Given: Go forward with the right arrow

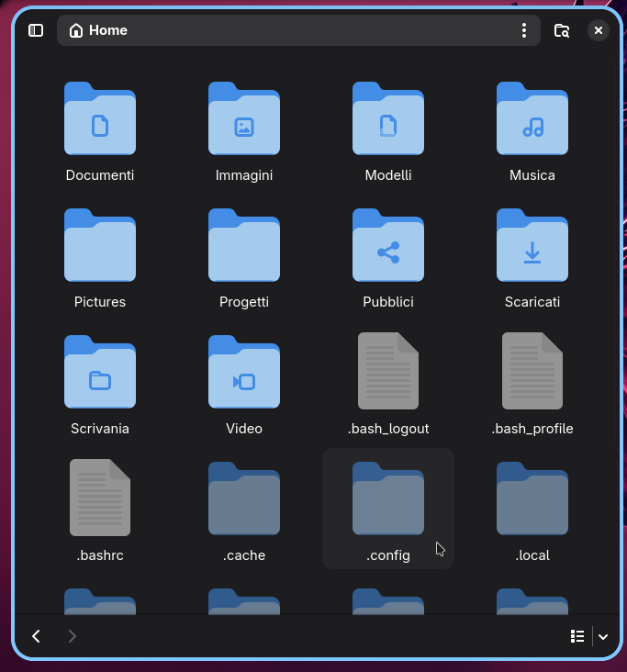Looking at the screenshot, I should 72,636.
